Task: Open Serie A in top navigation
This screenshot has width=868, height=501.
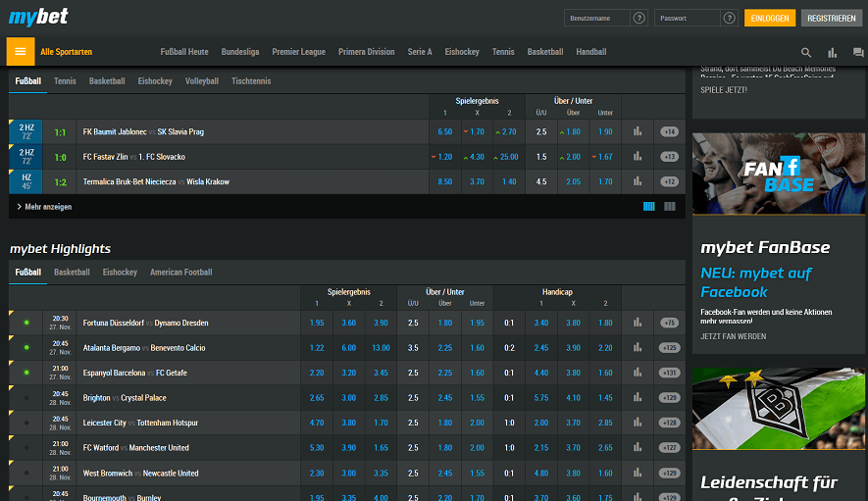Action: point(420,52)
